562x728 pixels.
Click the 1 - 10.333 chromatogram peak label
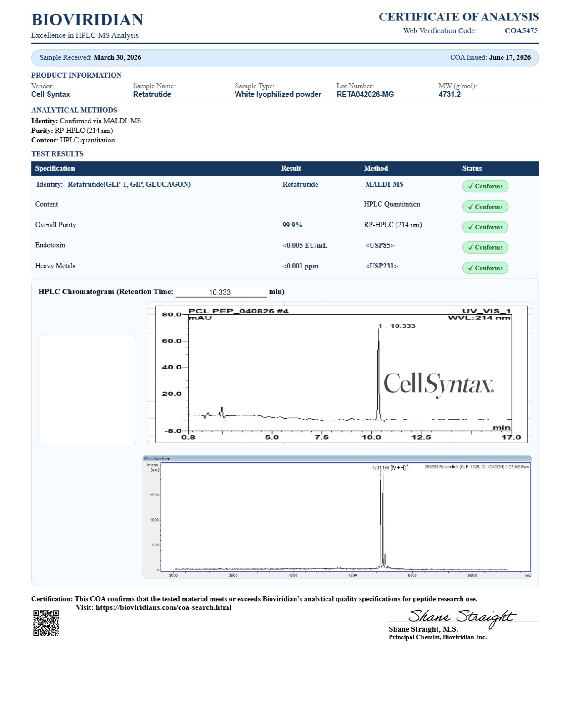pyautogui.click(x=396, y=326)
